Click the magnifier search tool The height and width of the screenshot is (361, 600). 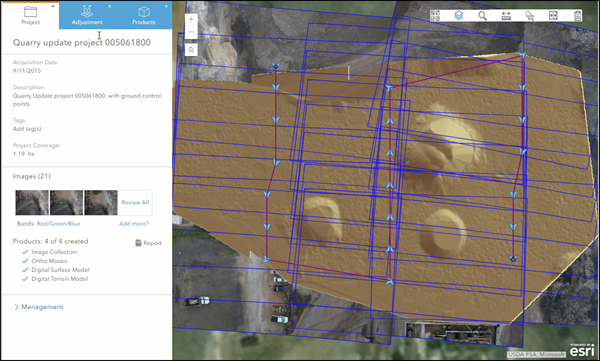click(483, 15)
